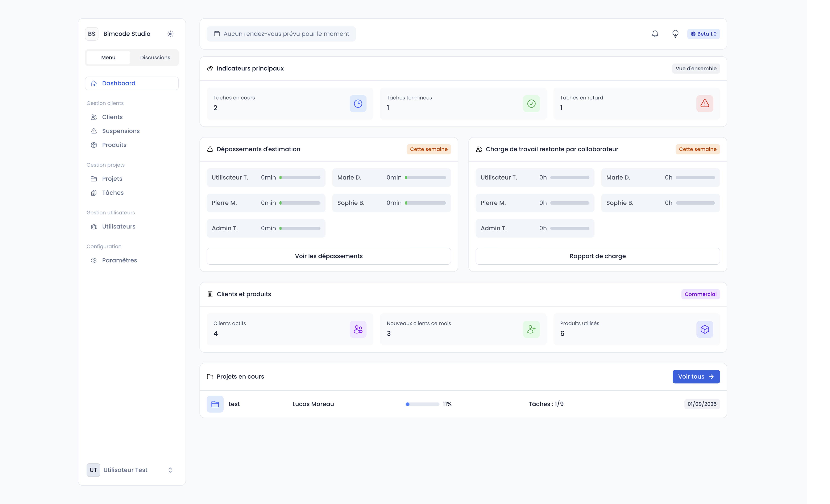Click the lightbulb suggestions icon
The height and width of the screenshot is (504, 830).
point(675,34)
